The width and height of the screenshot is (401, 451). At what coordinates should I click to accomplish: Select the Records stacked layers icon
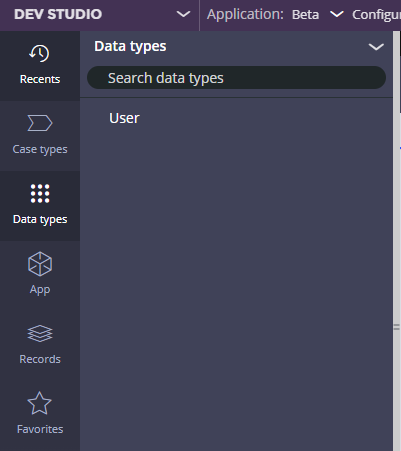[40, 333]
